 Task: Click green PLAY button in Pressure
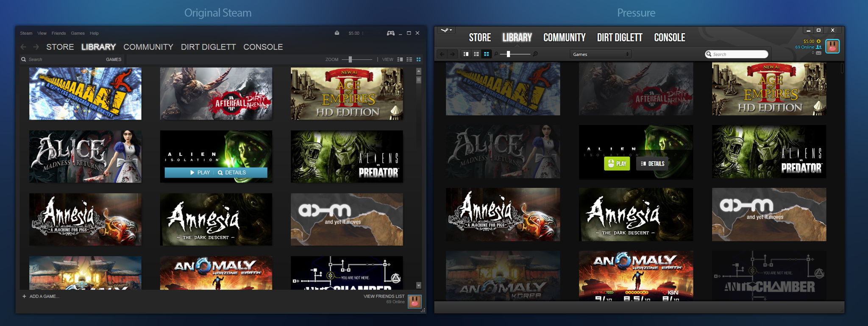point(617,164)
